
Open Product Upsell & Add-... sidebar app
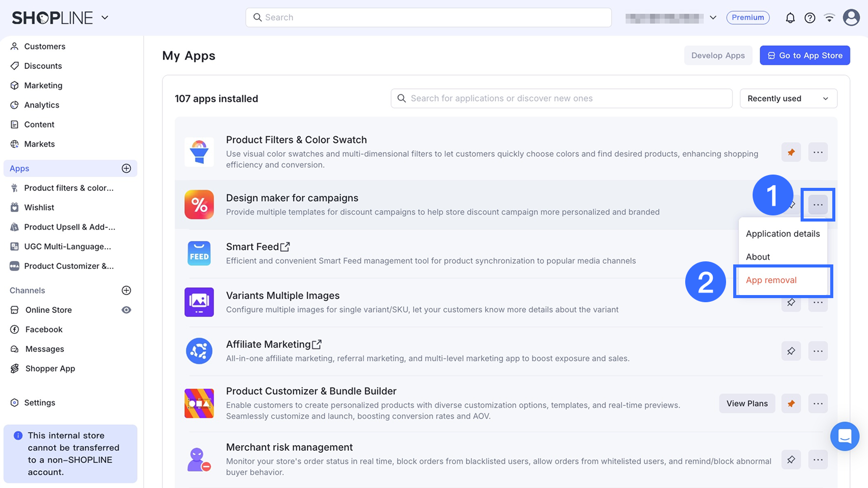[70, 227]
